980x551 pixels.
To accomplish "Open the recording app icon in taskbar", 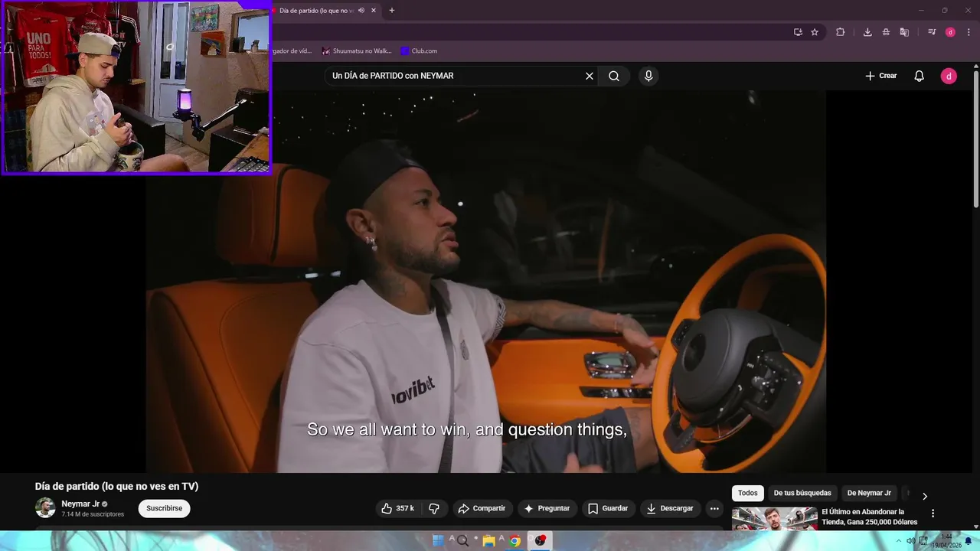I will click(x=541, y=541).
